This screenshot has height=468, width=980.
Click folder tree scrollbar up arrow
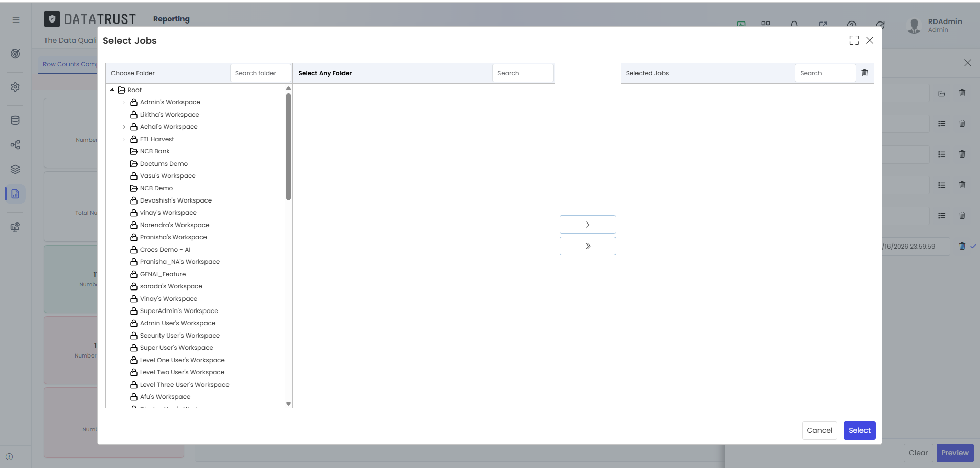point(288,88)
